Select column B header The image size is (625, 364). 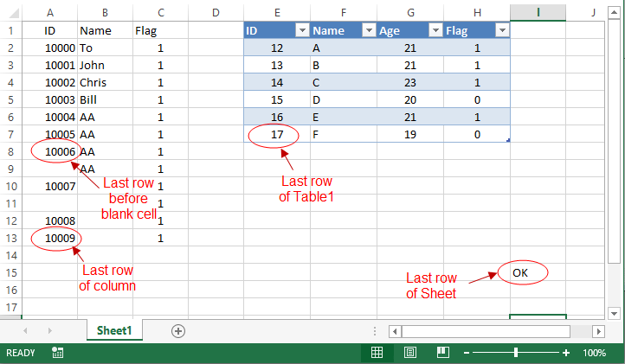pos(106,13)
